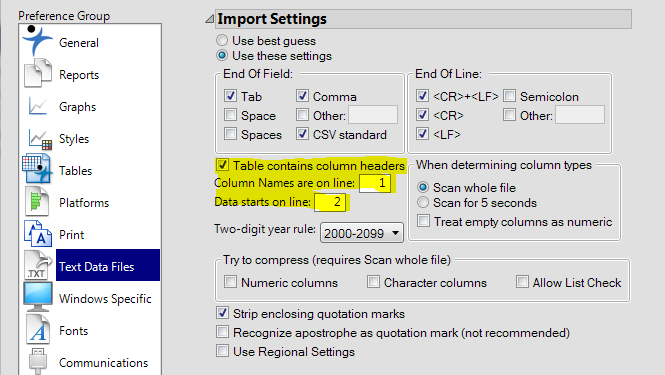
Task: Toggle the <LF> end-of-line checkbox
Action: click(422, 134)
